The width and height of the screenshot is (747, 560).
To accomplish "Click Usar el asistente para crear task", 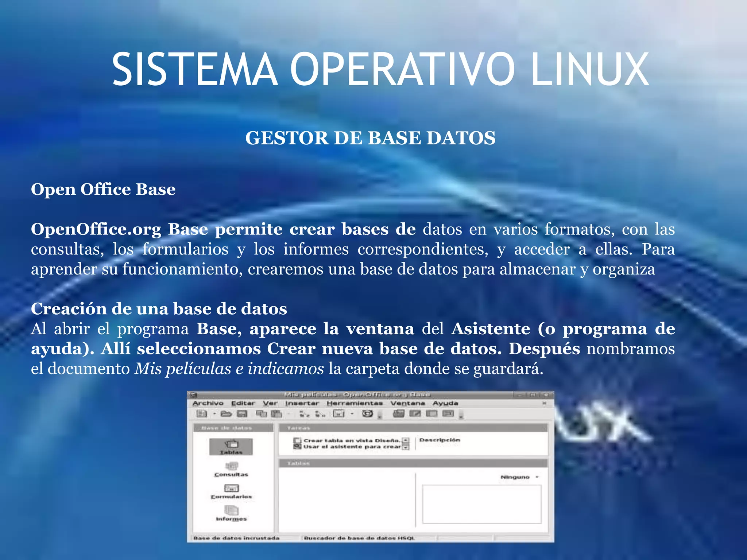I will pyautogui.click(x=347, y=447).
